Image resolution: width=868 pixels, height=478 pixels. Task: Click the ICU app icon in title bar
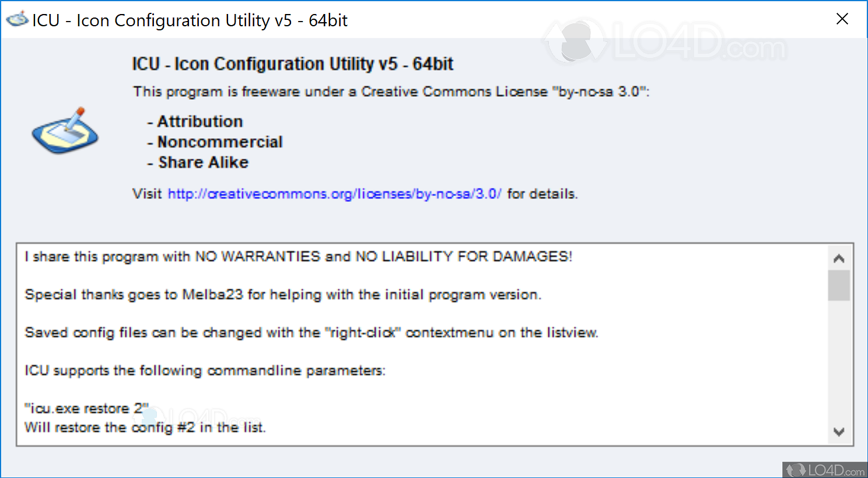[17, 20]
